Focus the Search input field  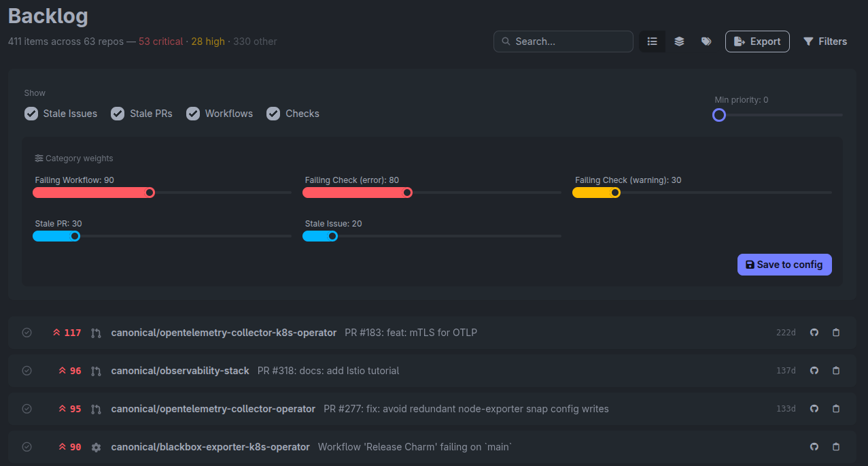(x=563, y=41)
